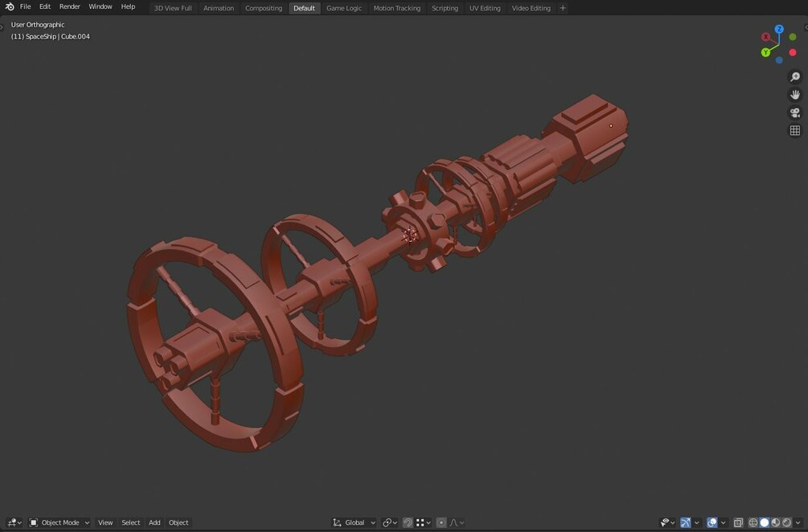This screenshot has width=808, height=532.
Task: Open the Render menu
Action: pyautogui.click(x=70, y=6)
